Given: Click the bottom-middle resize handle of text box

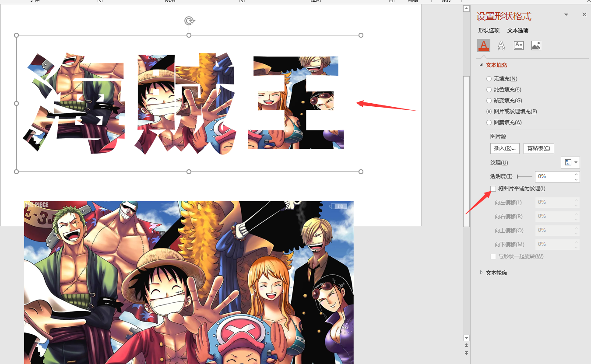Looking at the screenshot, I should coord(189,171).
